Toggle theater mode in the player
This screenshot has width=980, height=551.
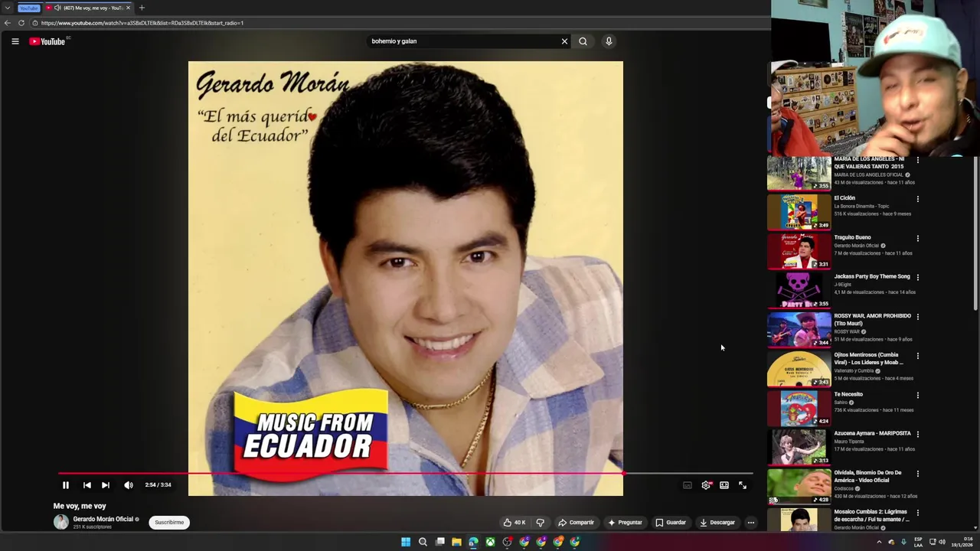[x=724, y=485]
